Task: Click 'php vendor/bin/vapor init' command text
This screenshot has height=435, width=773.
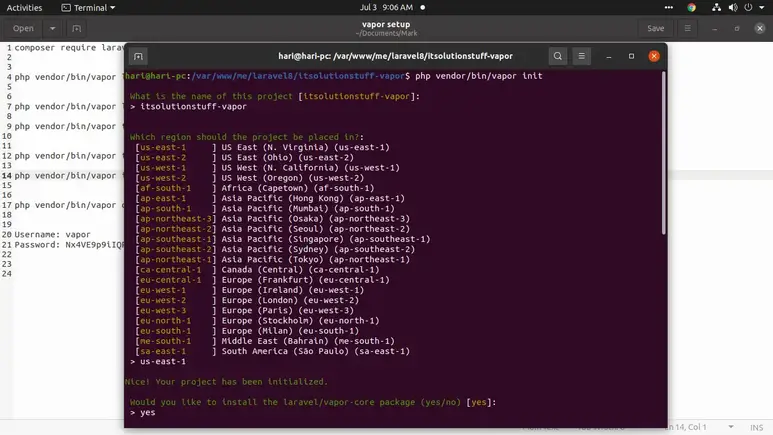Action: (x=479, y=76)
